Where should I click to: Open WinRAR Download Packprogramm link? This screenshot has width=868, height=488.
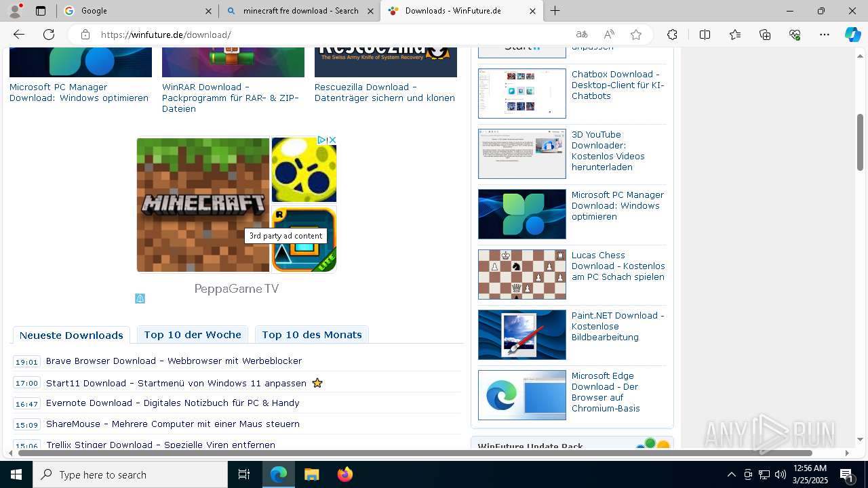(231, 98)
